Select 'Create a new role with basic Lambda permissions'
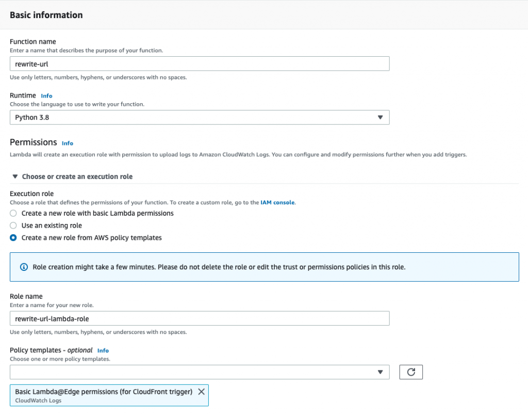The height and width of the screenshot is (420, 528). [14, 213]
